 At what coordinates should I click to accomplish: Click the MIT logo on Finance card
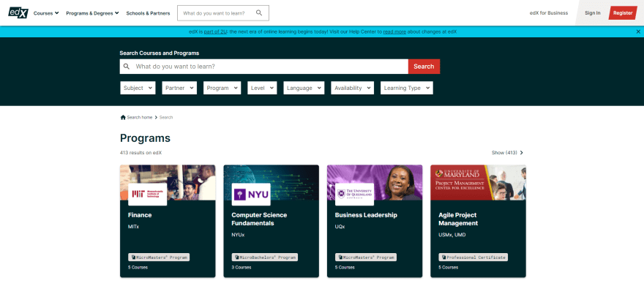pyautogui.click(x=147, y=194)
